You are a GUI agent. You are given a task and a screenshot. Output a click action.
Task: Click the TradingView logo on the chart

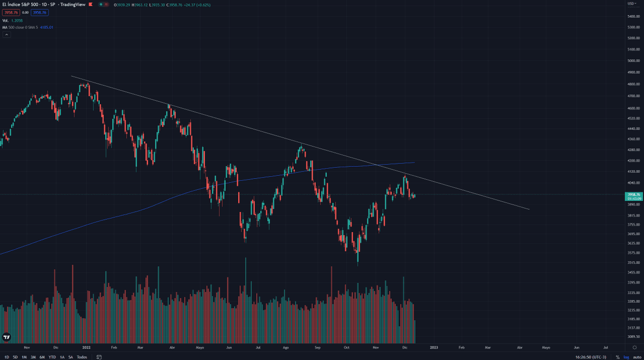6,337
